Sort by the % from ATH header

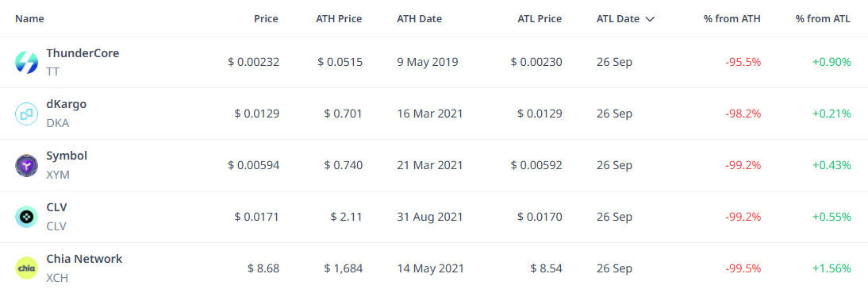point(732,19)
